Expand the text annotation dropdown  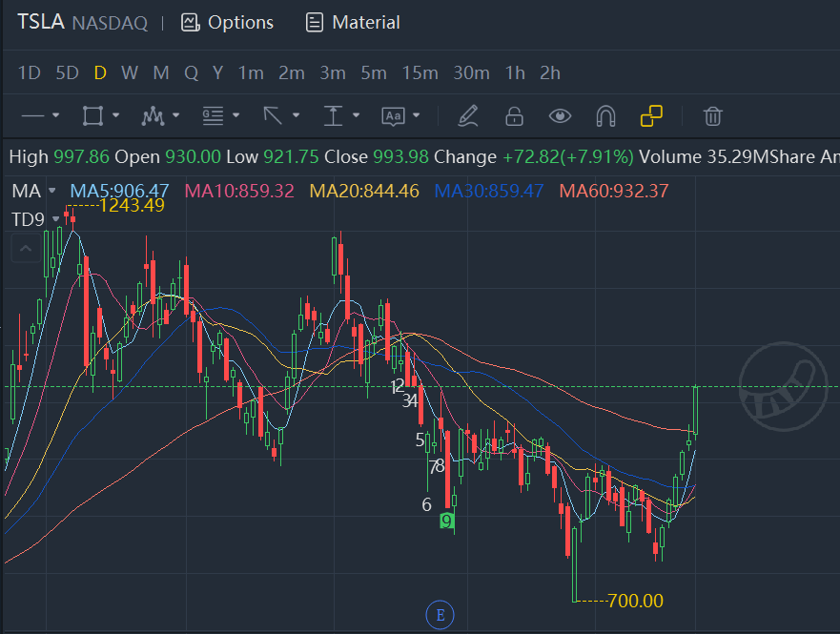coord(417,115)
